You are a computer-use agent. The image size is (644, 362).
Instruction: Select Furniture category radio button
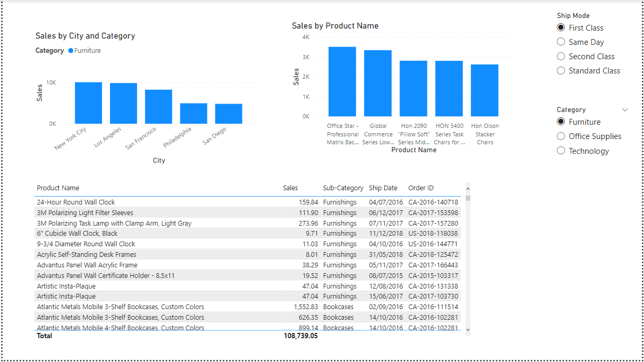(x=561, y=122)
